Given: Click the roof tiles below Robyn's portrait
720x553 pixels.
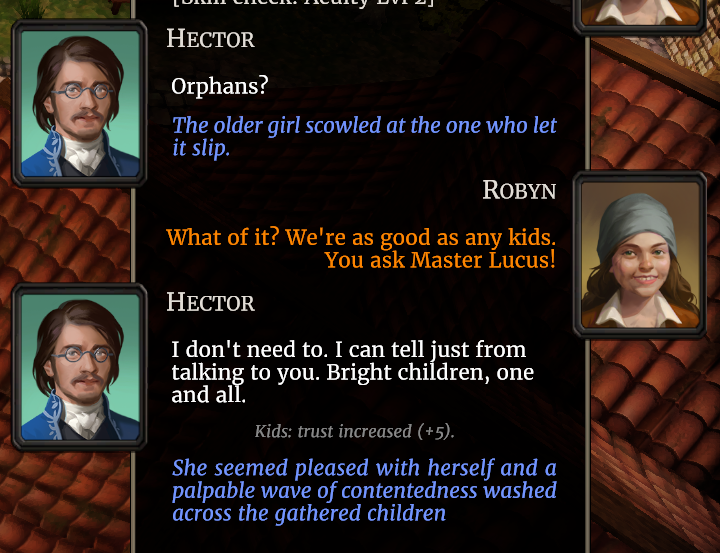Looking at the screenshot, I should tap(655, 446).
